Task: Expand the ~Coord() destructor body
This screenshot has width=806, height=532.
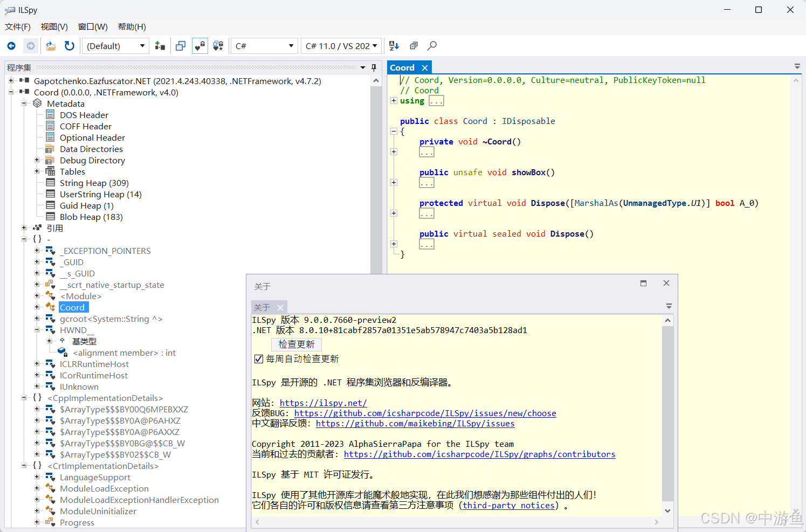Action: point(394,152)
